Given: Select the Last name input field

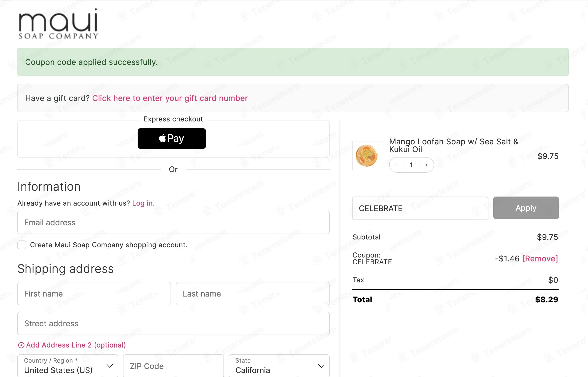Looking at the screenshot, I should click(x=253, y=294).
